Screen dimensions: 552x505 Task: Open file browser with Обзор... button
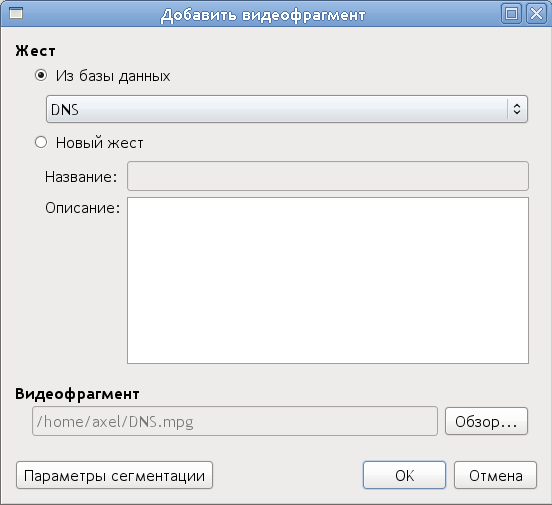tap(486, 421)
